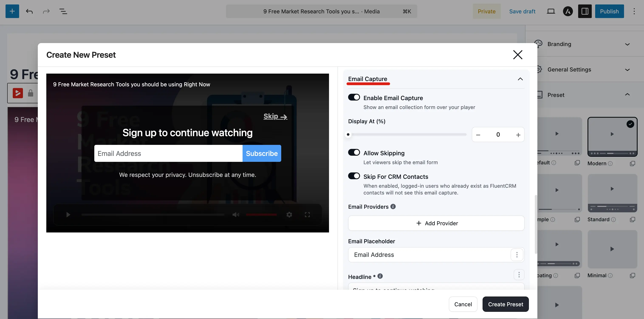Click the Email Providers info icon
644x319 pixels.
[x=393, y=207]
